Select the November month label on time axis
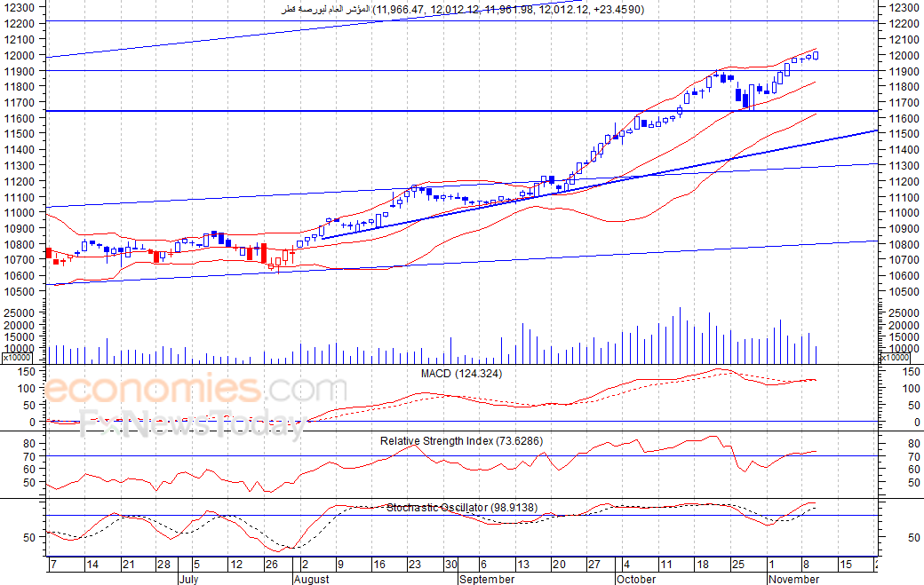 pos(793,579)
